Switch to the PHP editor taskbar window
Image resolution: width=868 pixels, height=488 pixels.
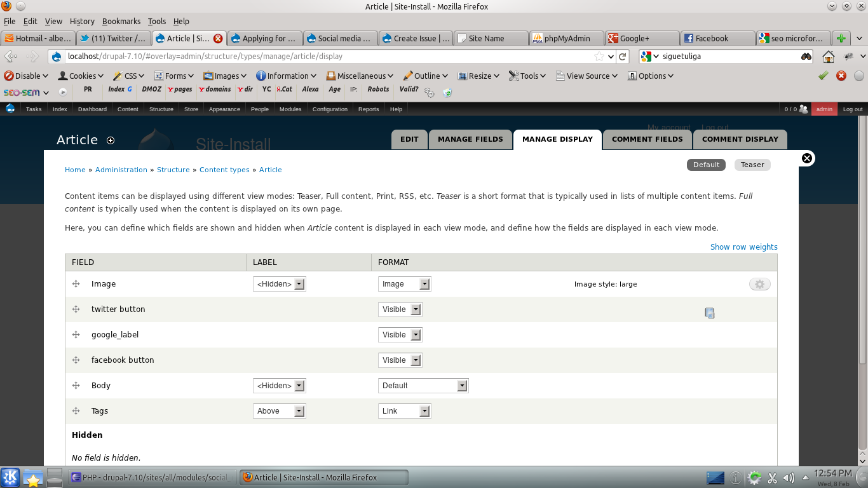[x=153, y=477]
